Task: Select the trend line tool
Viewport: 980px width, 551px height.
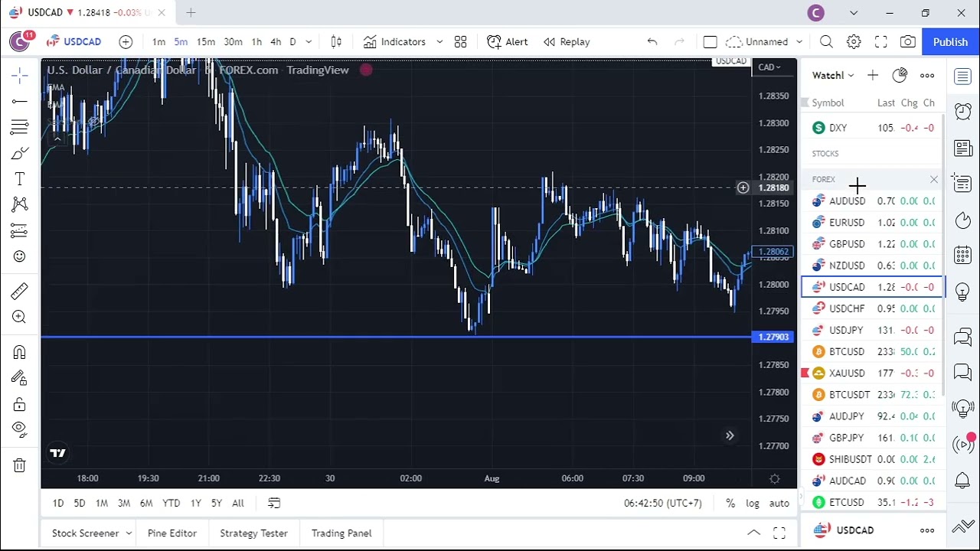Action: pos(20,101)
